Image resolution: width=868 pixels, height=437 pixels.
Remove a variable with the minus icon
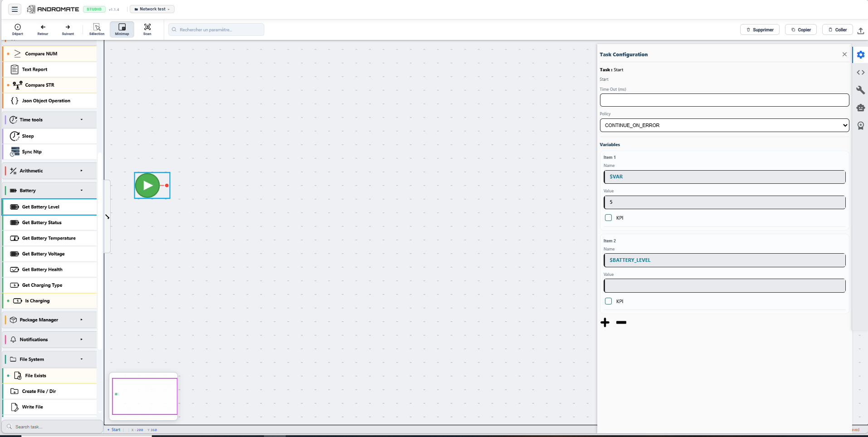point(621,323)
